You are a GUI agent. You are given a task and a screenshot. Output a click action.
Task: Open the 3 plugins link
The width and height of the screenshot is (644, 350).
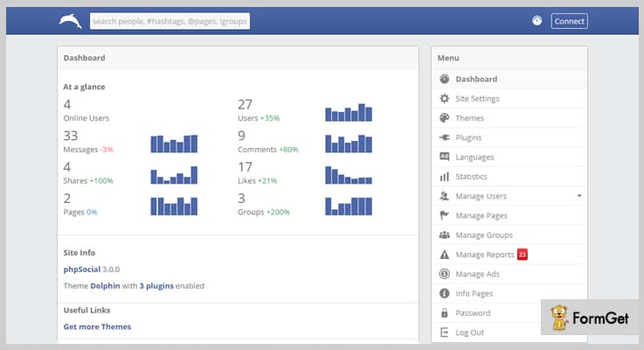click(156, 286)
